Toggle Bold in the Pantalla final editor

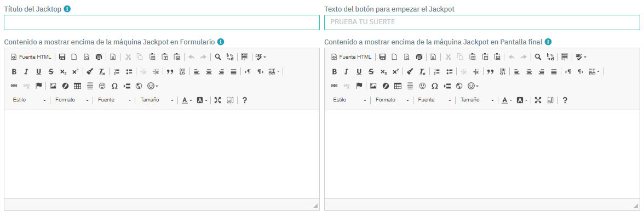click(x=334, y=71)
